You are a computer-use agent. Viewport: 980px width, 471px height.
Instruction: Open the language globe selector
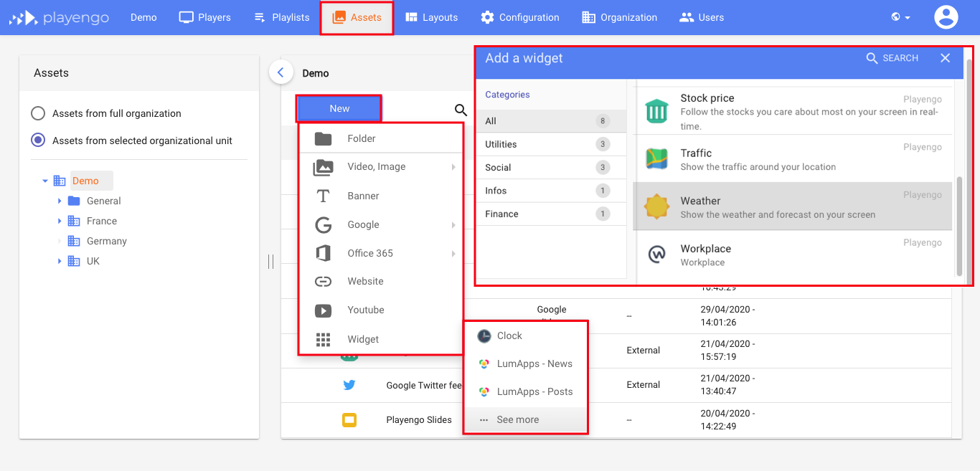pos(901,17)
